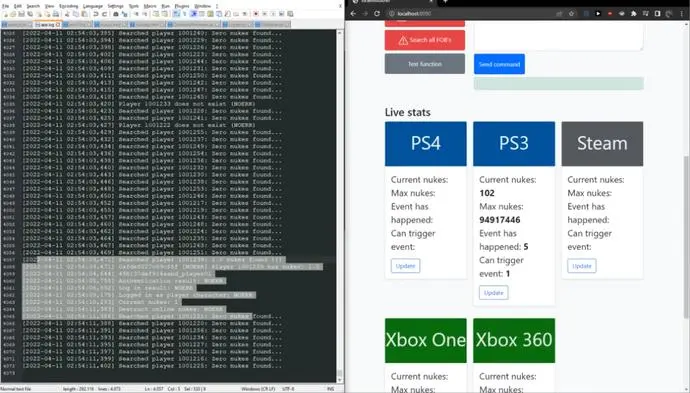Click the Paste icon in Notepad++ toolbar
This screenshot has width=690, height=393.
tap(84, 14)
